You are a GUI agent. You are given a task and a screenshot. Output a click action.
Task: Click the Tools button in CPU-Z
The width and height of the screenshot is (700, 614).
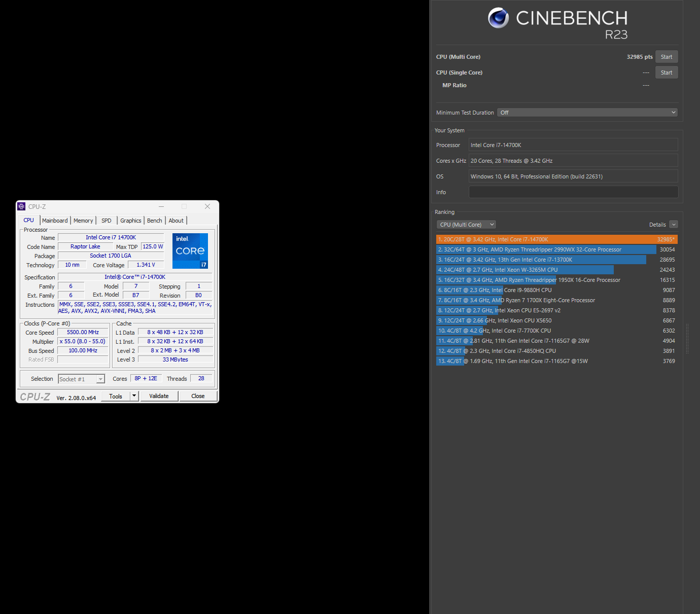(116, 396)
